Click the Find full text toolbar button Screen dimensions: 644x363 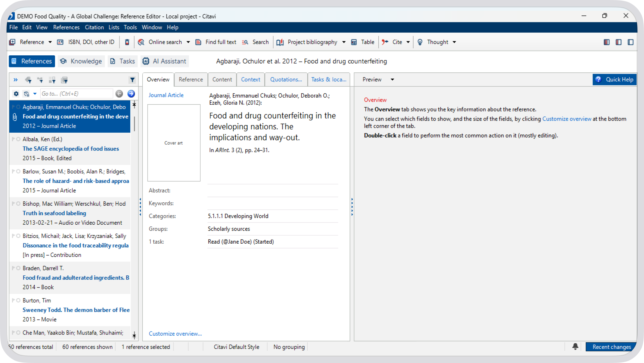coord(216,42)
